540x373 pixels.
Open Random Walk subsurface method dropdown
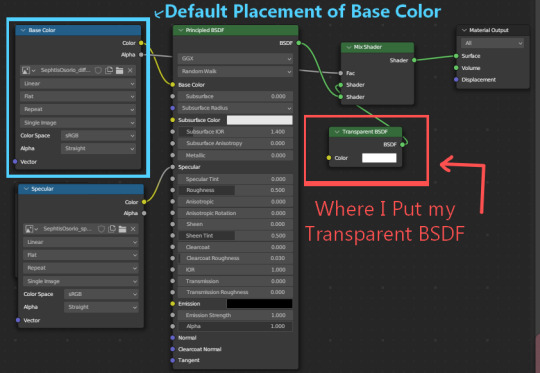coord(235,71)
